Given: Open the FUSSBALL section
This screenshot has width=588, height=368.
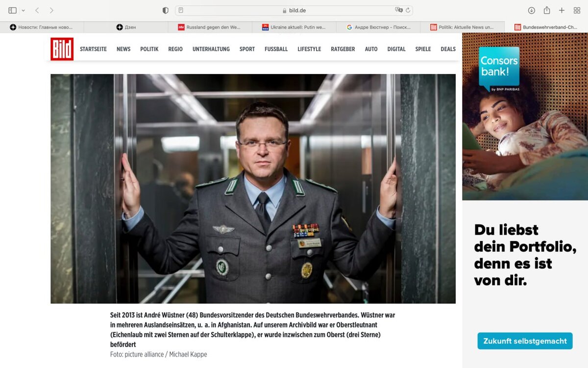Looking at the screenshot, I should point(276,49).
